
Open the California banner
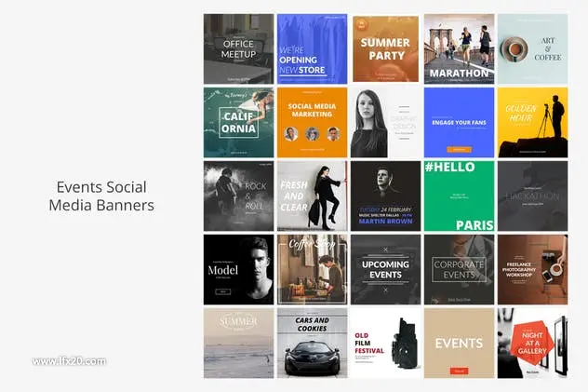click(238, 122)
